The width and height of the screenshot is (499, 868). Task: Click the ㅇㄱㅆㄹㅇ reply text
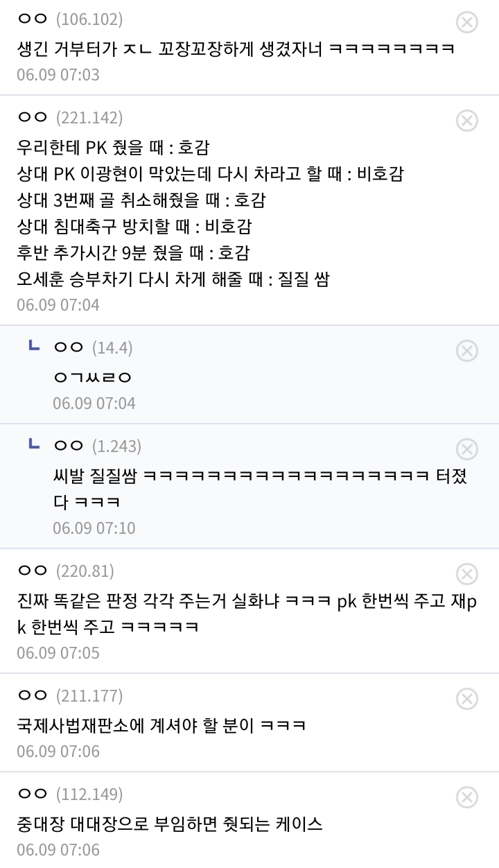click(x=92, y=377)
